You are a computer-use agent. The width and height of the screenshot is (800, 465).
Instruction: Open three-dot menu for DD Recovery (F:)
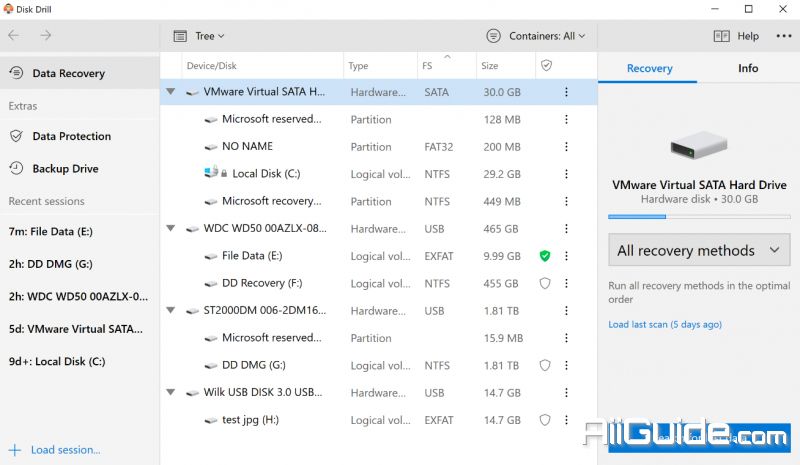pos(566,283)
